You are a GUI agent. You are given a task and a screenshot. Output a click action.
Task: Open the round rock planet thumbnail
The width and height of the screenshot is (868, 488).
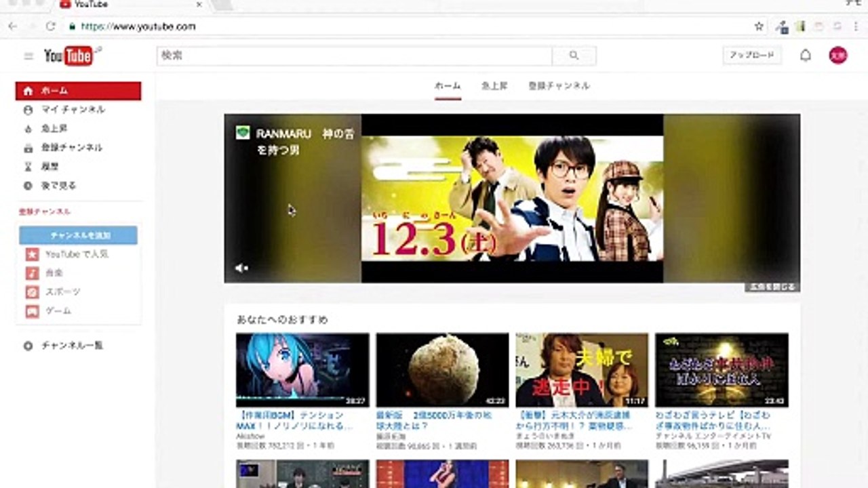tap(442, 370)
